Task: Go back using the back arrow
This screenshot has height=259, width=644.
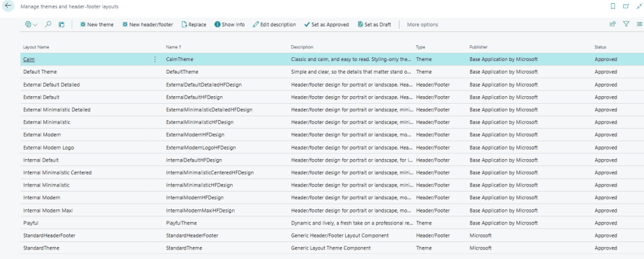Action: point(8,6)
